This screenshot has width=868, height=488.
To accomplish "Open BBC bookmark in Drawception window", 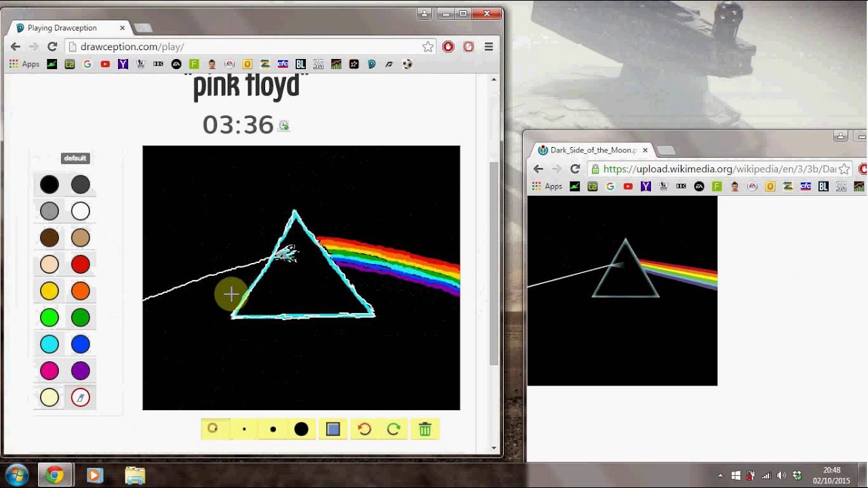I will pyautogui.click(x=159, y=64).
